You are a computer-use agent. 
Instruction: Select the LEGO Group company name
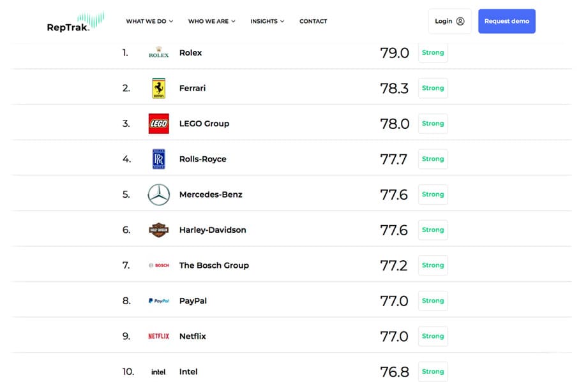click(x=204, y=124)
